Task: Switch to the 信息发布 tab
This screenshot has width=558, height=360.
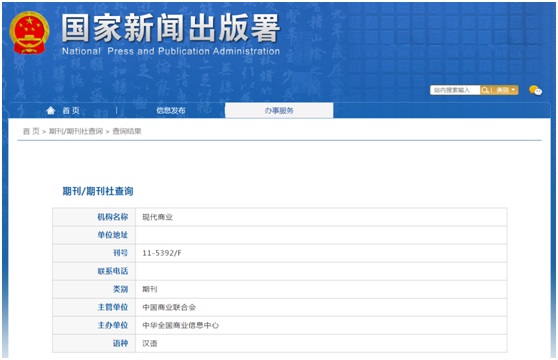Action: (171, 111)
